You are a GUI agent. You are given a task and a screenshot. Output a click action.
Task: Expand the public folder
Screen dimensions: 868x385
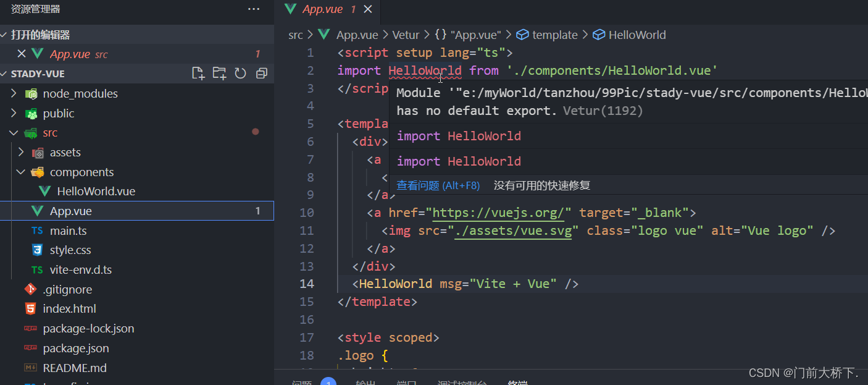pos(14,114)
